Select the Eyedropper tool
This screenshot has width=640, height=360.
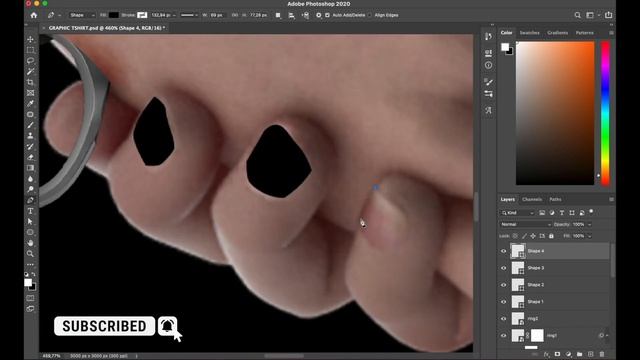(30, 104)
